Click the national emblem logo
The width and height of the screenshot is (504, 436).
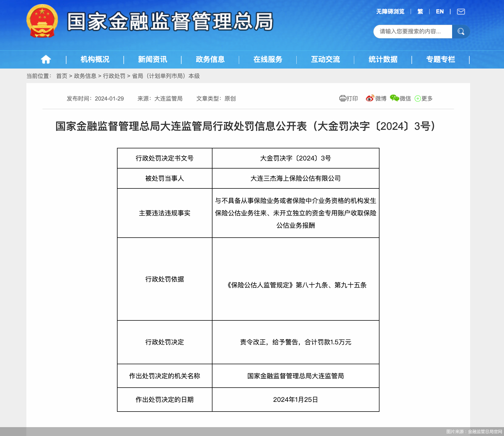(x=42, y=21)
